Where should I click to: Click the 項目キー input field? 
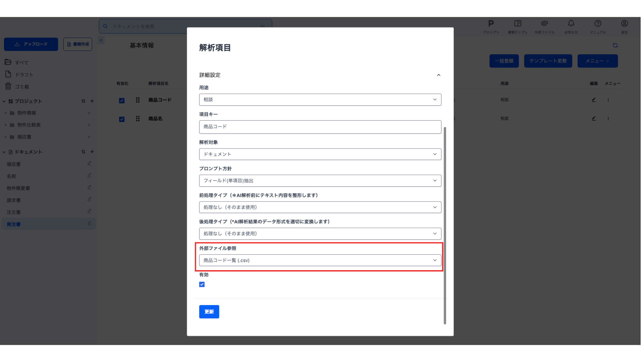(x=320, y=127)
